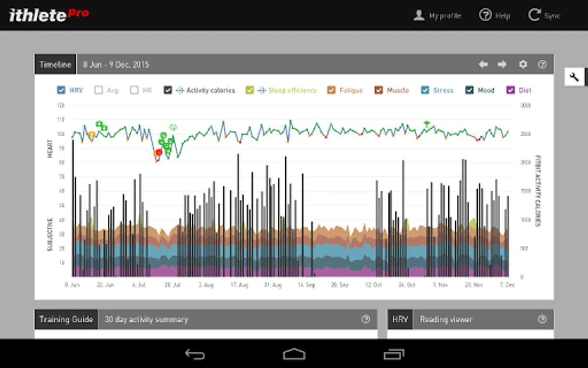The width and height of the screenshot is (588, 368).
Task: Click the Help question mark icon
Action: pyautogui.click(x=485, y=16)
